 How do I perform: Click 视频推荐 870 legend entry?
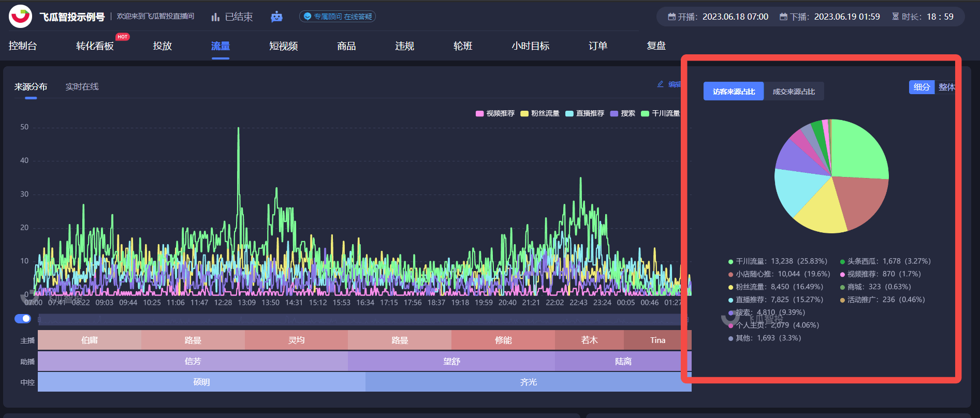point(880,274)
